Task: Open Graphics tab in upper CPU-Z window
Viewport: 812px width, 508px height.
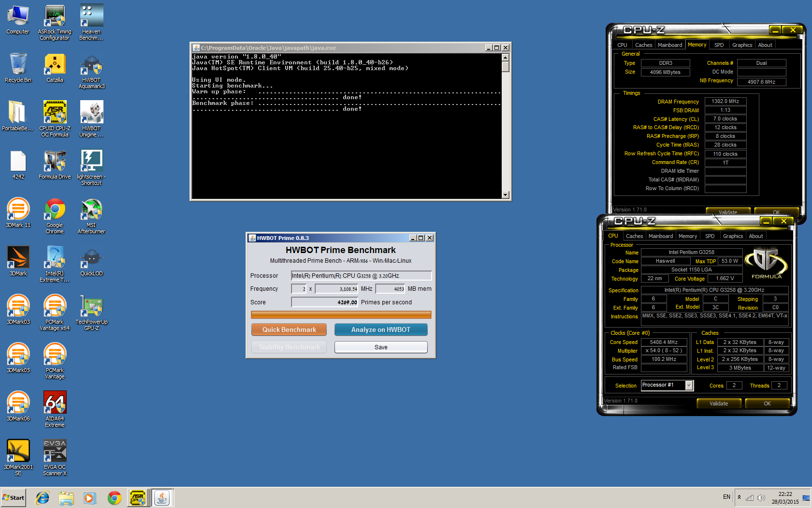Action: pos(742,45)
